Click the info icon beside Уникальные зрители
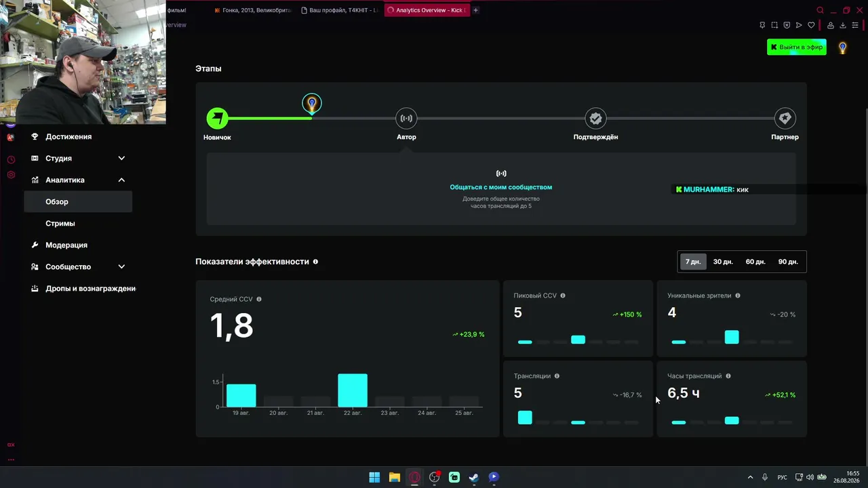 738,296
